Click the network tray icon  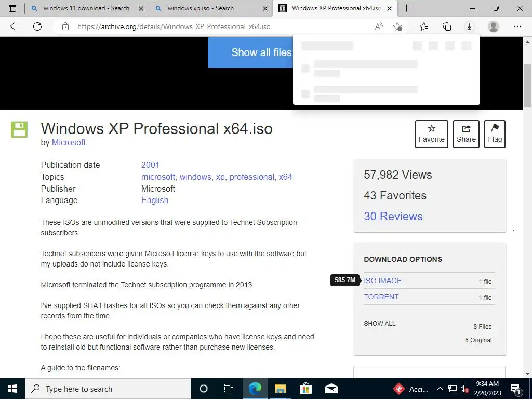point(453,389)
